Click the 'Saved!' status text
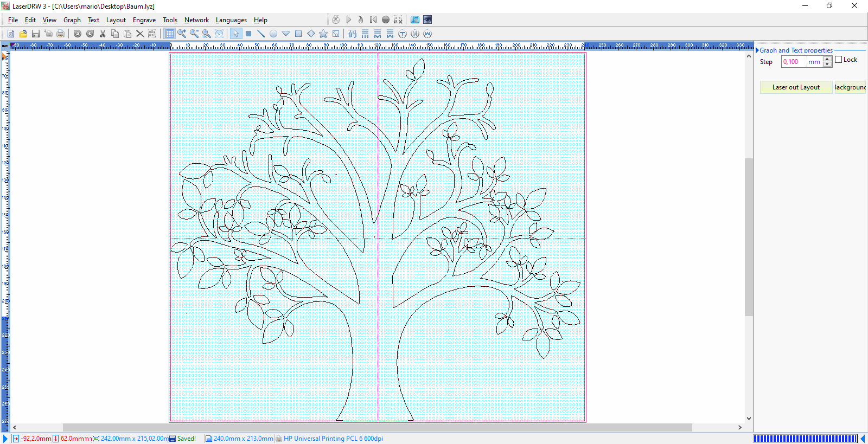868x444 pixels. 187,439
